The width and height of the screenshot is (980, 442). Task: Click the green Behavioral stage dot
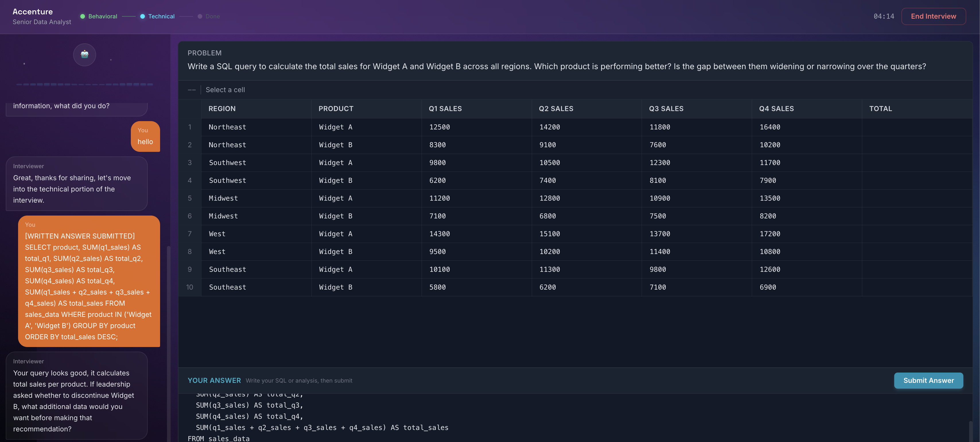click(x=83, y=16)
